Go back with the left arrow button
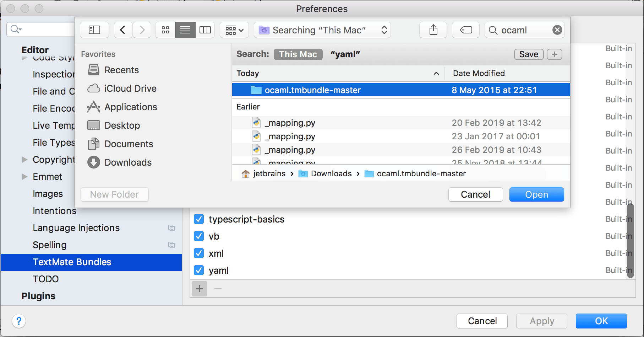 [x=123, y=30]
